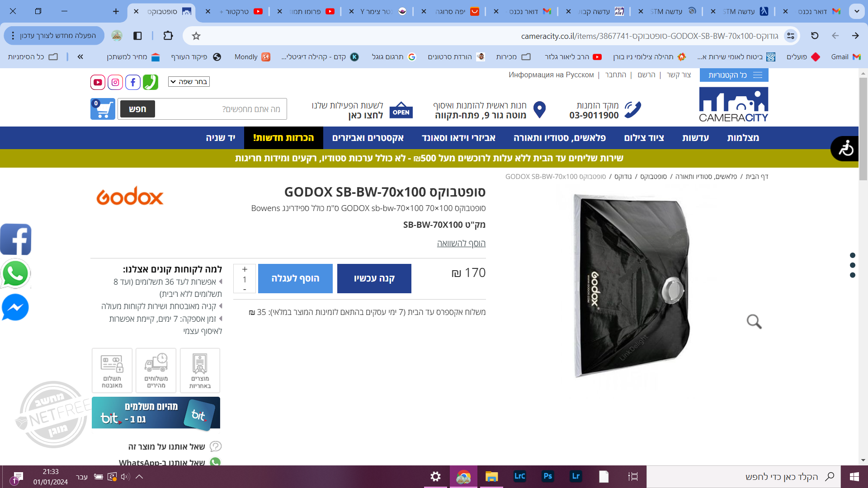This screenshot has width=868, height=488.
Task: Open the new announcement menu item
Action: (x=283, y=138)
